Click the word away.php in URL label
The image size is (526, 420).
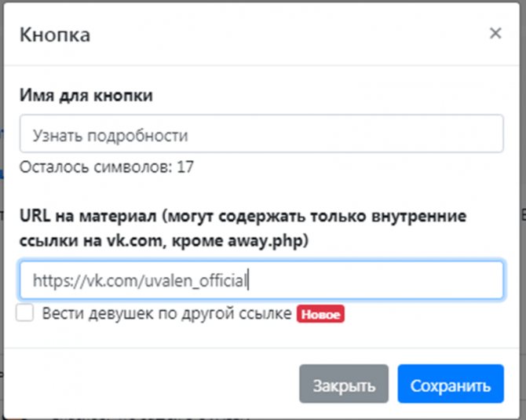pyautogui.click(x=265, y=241)
